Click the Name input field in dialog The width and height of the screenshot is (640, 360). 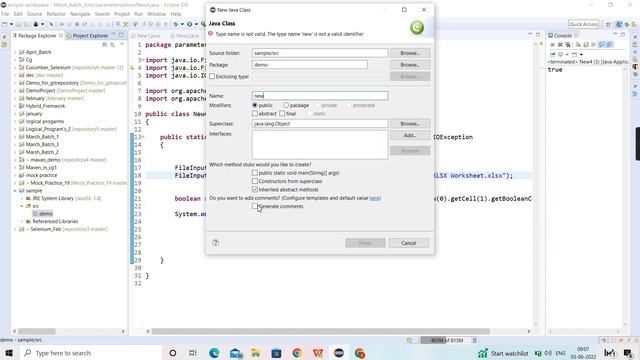click(x=320, y=96)
